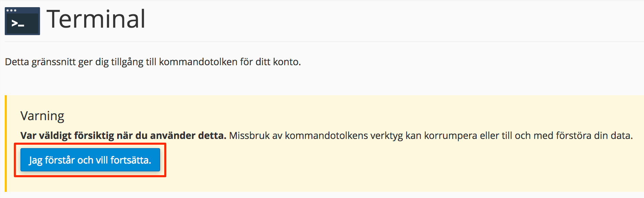Click the prompt symbol inside Terminal icon
The height and width of the screenshot is (198, 644).
[x=18, y=24]
